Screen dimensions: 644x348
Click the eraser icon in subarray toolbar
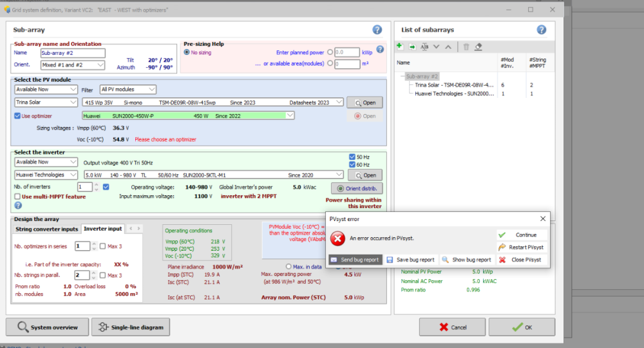click(478, 46)
